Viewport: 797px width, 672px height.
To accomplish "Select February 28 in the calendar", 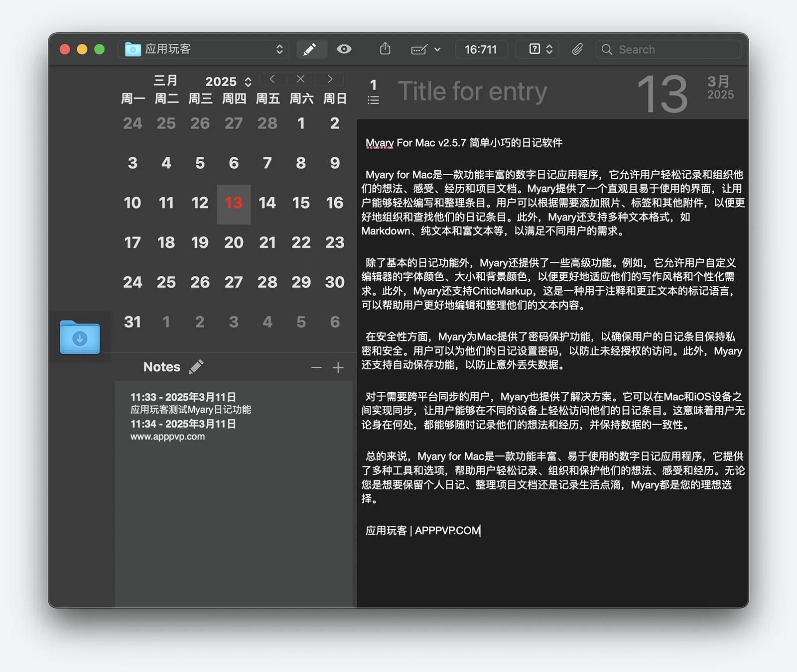I will pyautogui.click(x=267, y=123).
